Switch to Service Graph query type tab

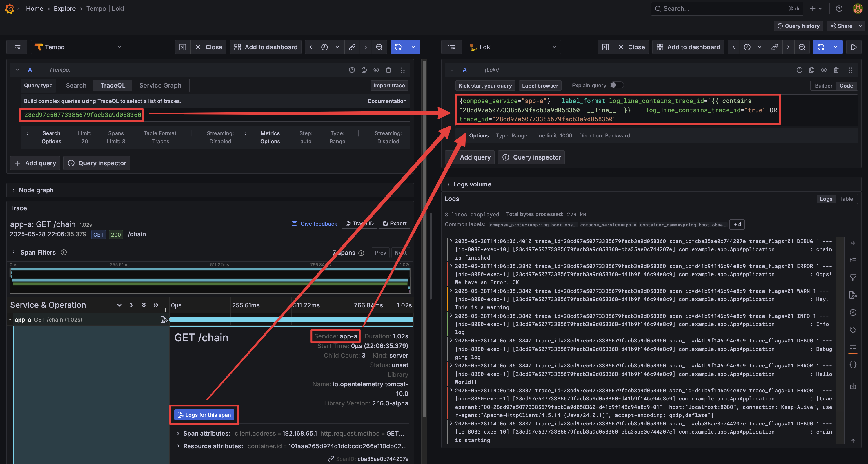pos(160,85)
